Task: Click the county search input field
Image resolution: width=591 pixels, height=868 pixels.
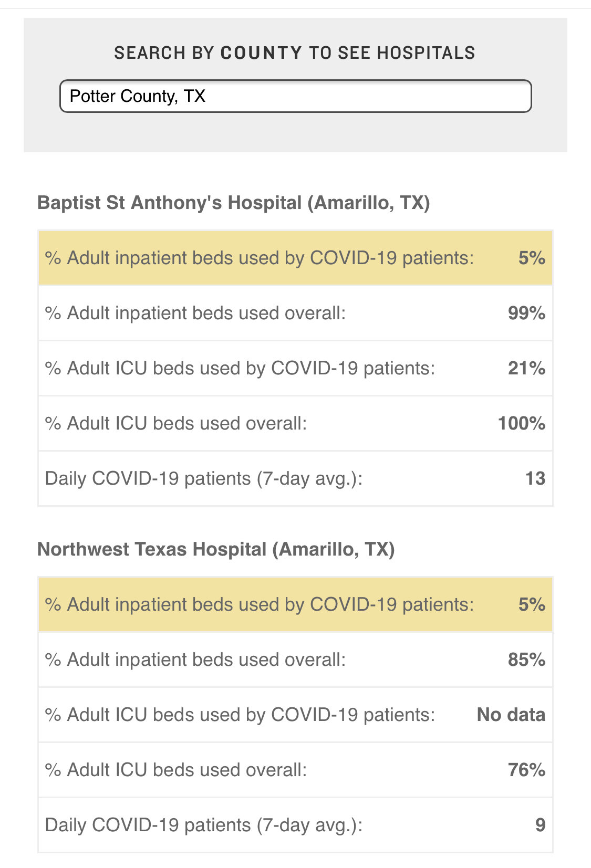Action: [296, 96]
